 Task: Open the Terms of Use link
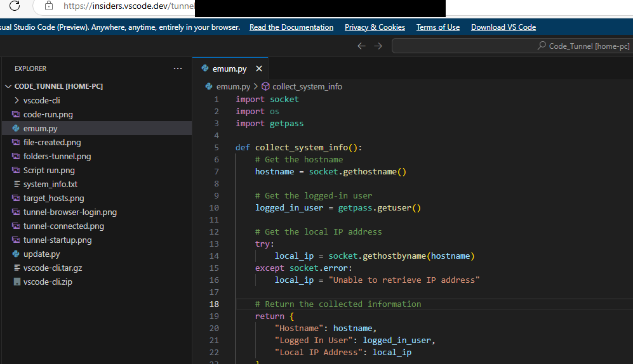pos(438,27)
